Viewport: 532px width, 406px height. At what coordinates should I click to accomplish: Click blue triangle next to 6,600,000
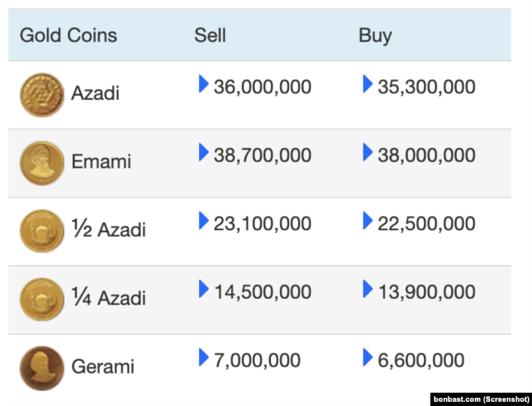tap(367, 357)
